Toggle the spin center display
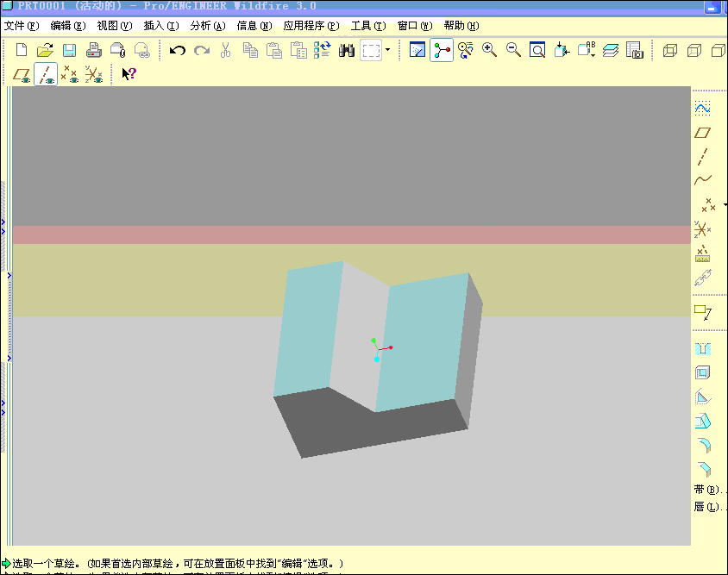The image size is (728, 575). point(441,50)
